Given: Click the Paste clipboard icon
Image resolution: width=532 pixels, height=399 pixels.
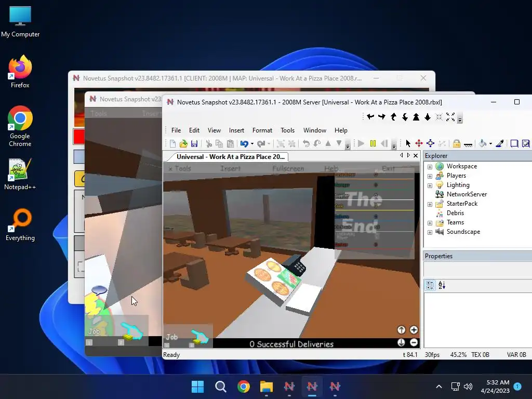Looking at the screenshot, I should click(x=230, y=144).
